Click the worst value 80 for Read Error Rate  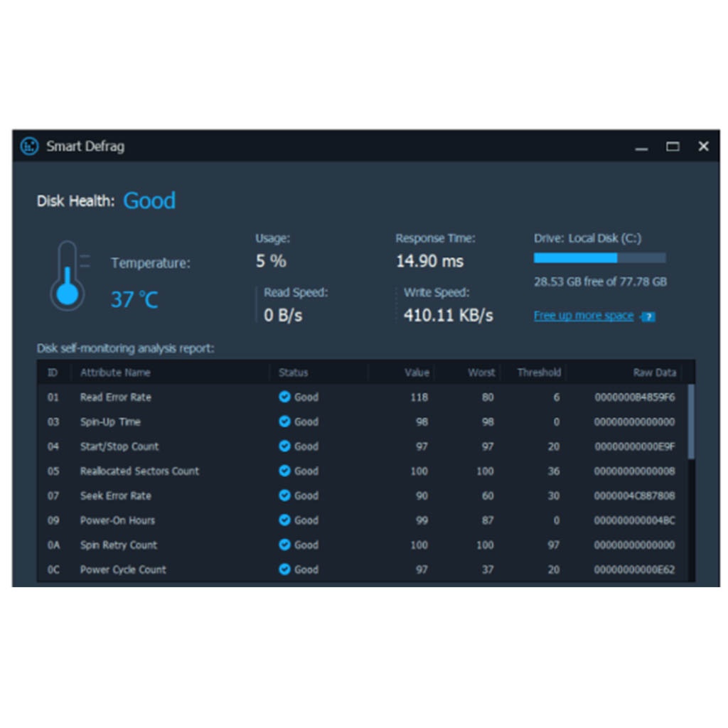coord(488,397)
